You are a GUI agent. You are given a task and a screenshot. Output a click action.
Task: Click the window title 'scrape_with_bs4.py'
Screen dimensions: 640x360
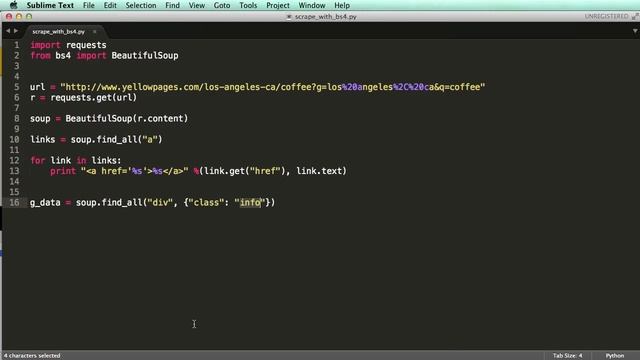[325, 17]
